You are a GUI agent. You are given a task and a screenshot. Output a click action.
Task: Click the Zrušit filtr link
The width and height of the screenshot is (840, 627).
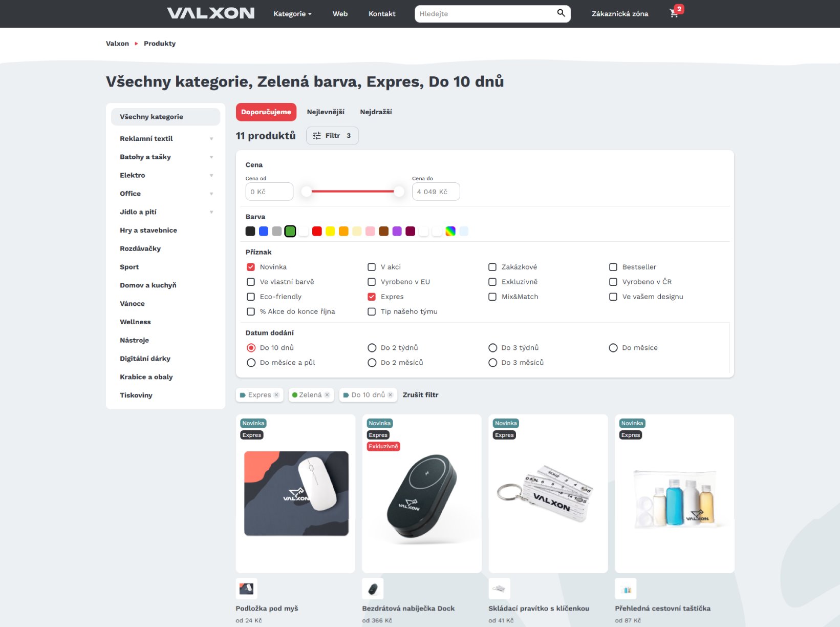420,395
